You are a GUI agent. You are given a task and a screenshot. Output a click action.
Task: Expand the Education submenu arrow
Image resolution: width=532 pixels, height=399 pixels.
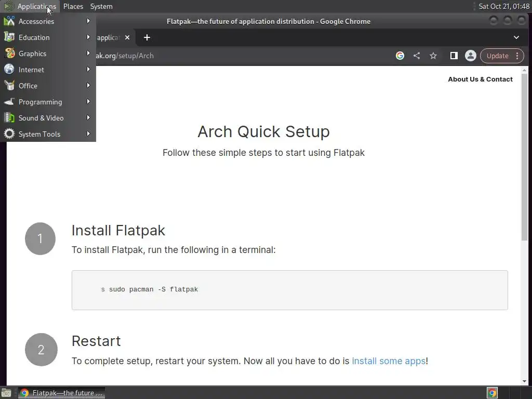(88, 37)
